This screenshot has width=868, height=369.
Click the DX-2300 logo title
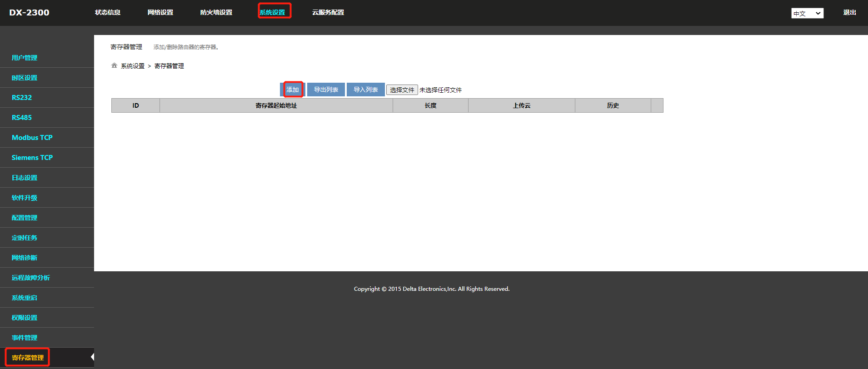(30, 13)
